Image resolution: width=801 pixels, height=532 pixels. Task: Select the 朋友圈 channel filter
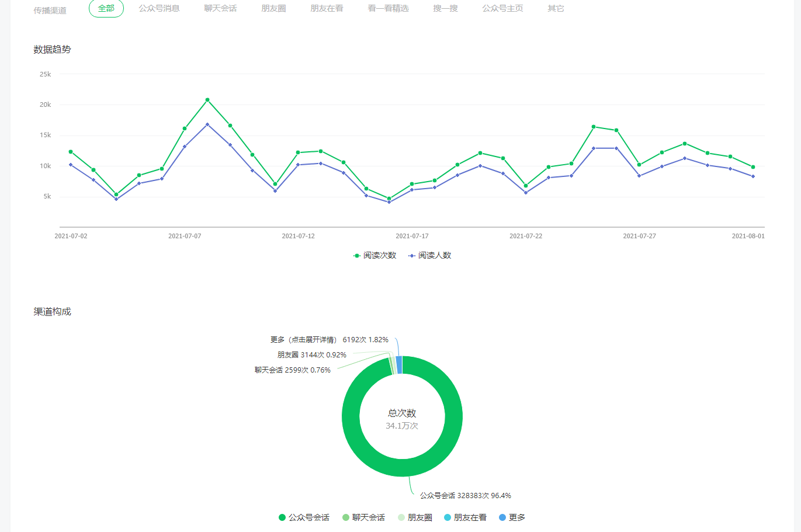[273, 9]
